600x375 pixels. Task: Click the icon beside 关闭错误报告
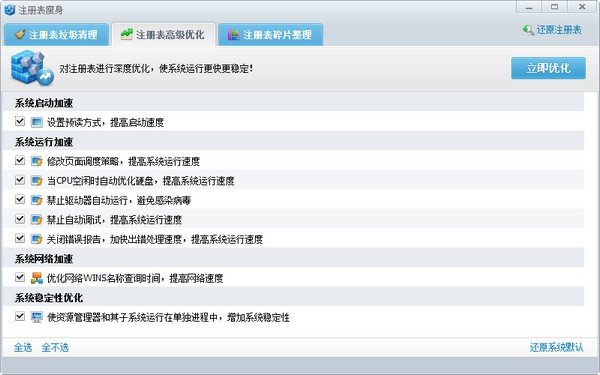(x=37, y=239)
